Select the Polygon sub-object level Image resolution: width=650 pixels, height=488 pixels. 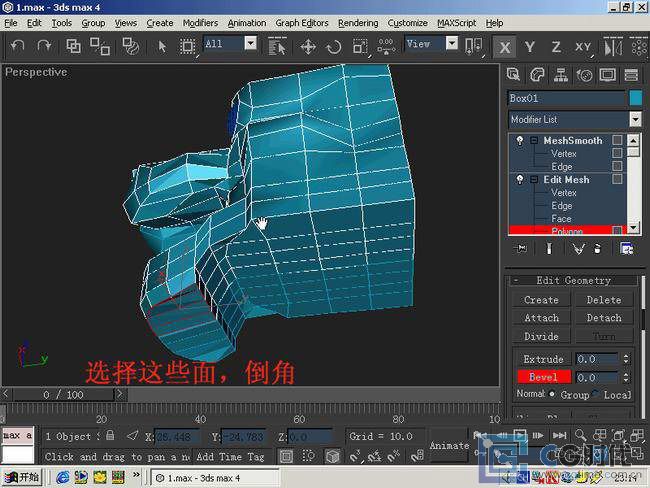pos(567,231)
